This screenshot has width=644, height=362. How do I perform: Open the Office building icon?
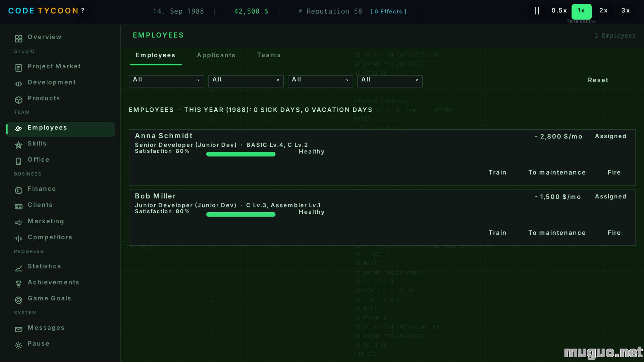click(x=18, y=161)
